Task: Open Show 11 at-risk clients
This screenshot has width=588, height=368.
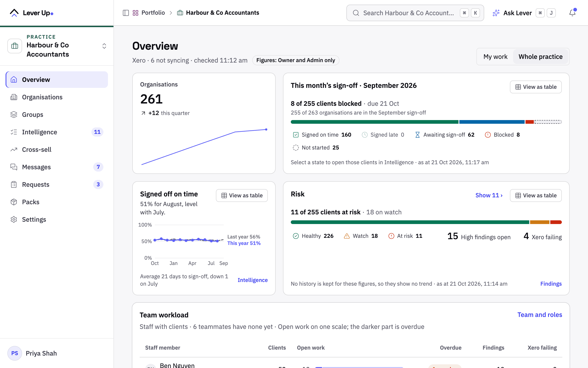Action: (489, 195)
